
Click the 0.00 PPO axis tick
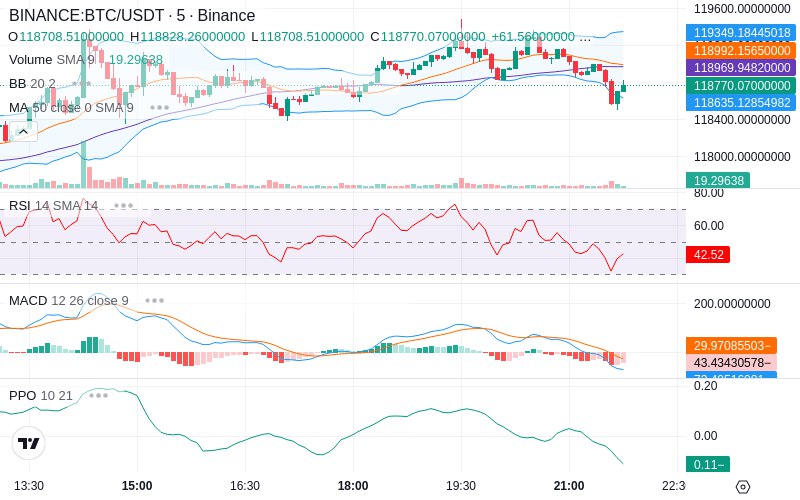point(706,436)
